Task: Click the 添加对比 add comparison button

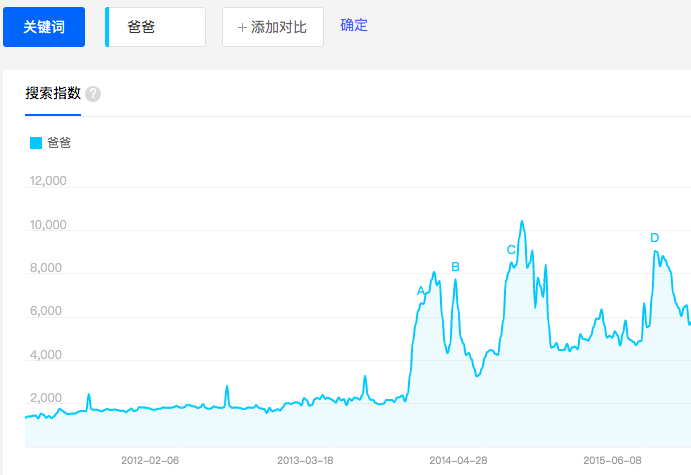Action: 273,27
